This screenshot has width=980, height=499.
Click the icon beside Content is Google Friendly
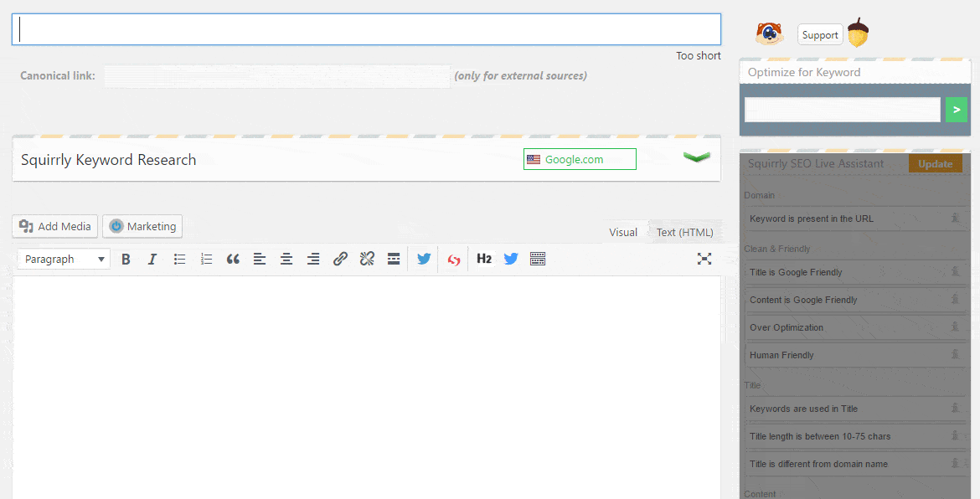pyautogui.click(x=955, y=299)
